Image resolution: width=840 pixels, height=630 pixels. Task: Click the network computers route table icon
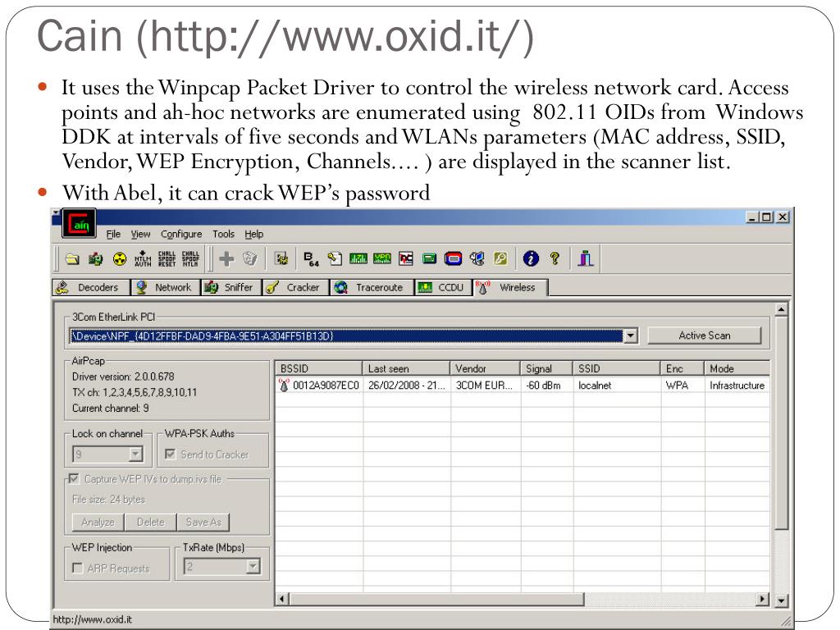(x=477, y=259)
